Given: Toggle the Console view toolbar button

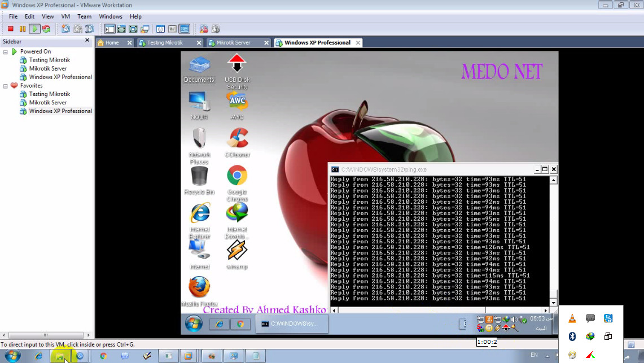Looking at the screenshot, I should point(185,29).
